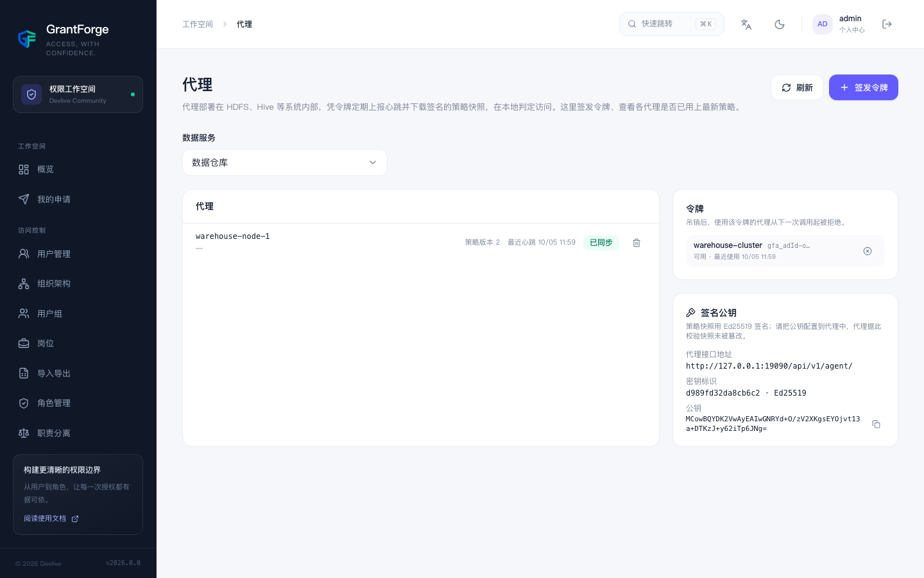Toggle dark mode moon icon
The width and height of the screenshot is (924, 578).
coord(780,24)
